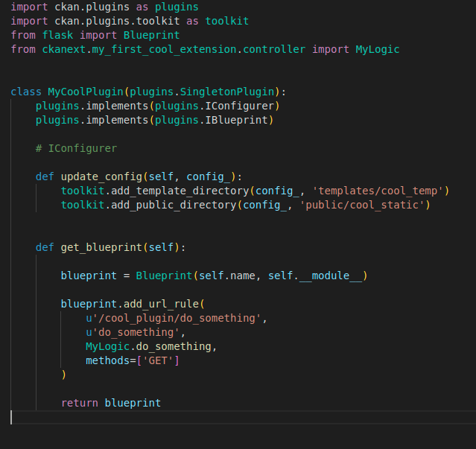Click 'MyLogic' in the import statement
This screenshot has height=449, width=476.
[x=378, y=49]
